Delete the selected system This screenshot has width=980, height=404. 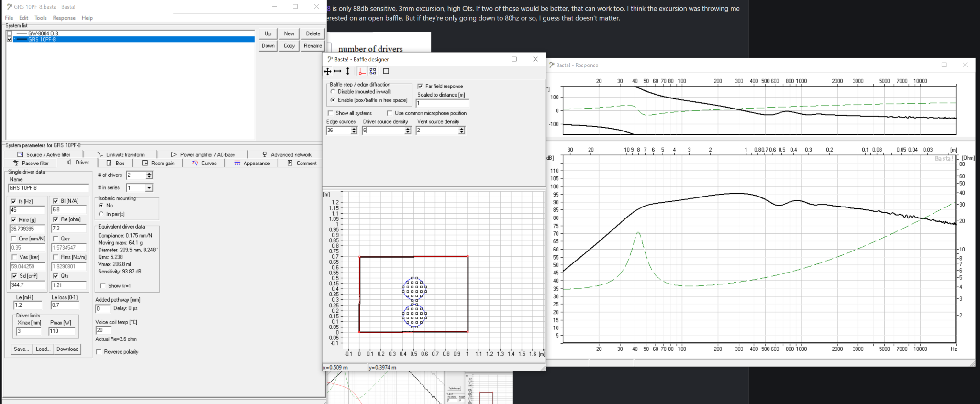click(313, 33)
